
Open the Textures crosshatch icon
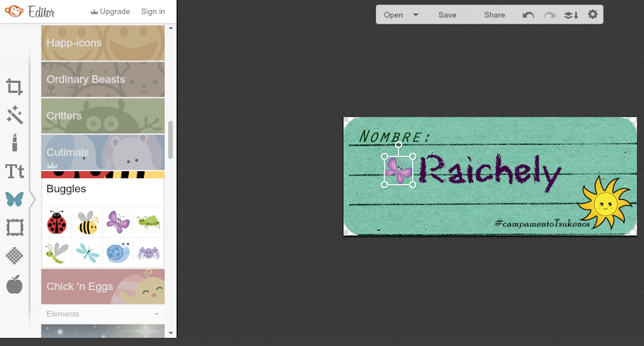(x=14, y=256)
